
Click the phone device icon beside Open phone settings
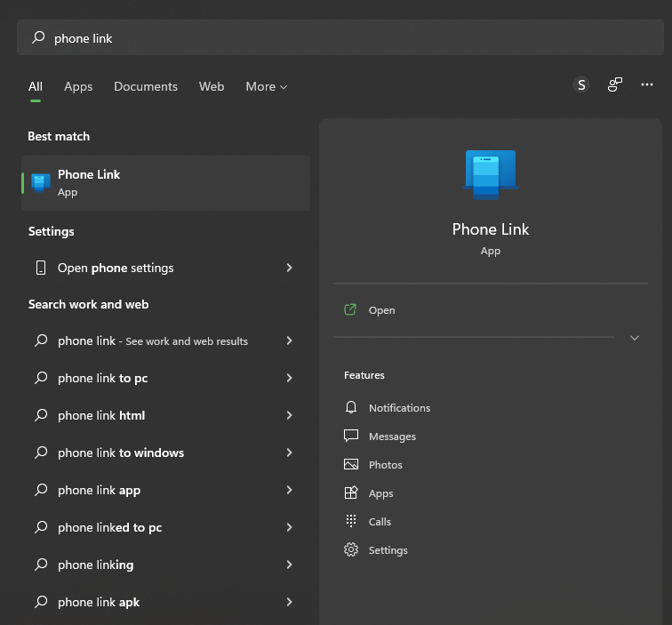(x=41, y=268)
